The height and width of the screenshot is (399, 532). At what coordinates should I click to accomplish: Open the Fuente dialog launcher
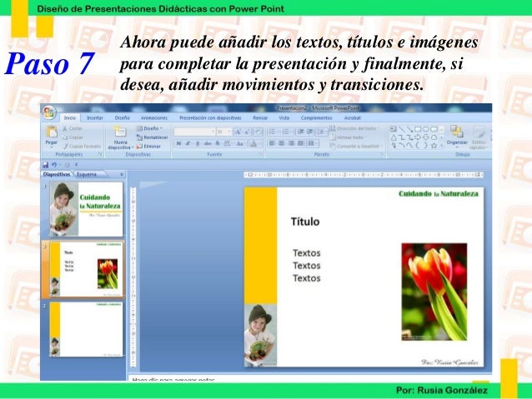coord(260,155)
